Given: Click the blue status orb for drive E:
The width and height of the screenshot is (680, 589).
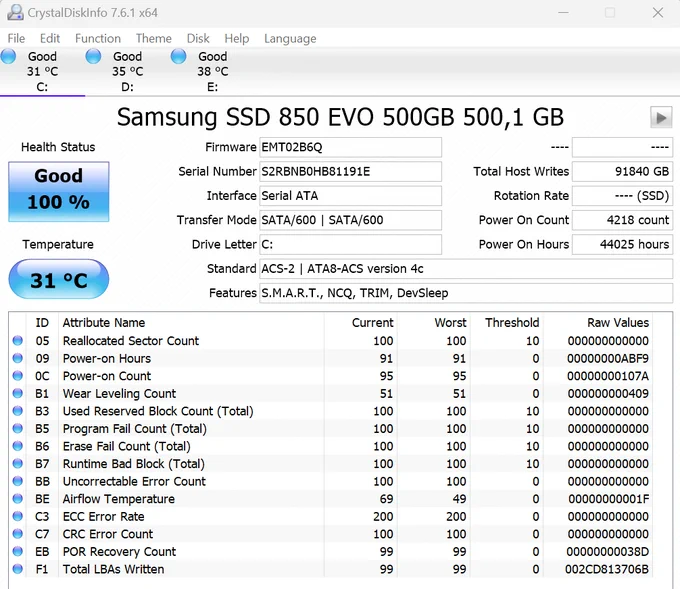Looking at the screenshot, I should pyautogui.click(x=178, y=56).
